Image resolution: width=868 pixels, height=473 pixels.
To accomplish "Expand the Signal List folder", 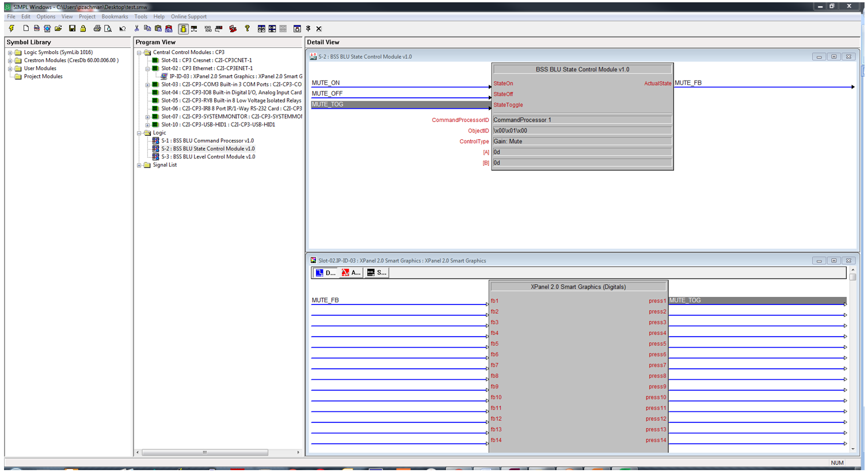I will pos(139,165).
